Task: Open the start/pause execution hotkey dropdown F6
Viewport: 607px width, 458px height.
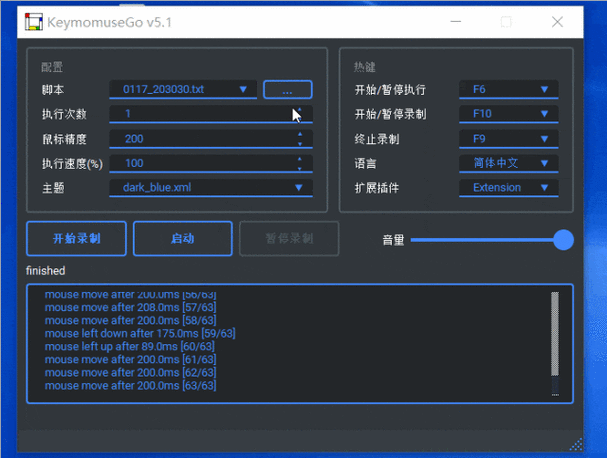Action: tap(509, 89)
